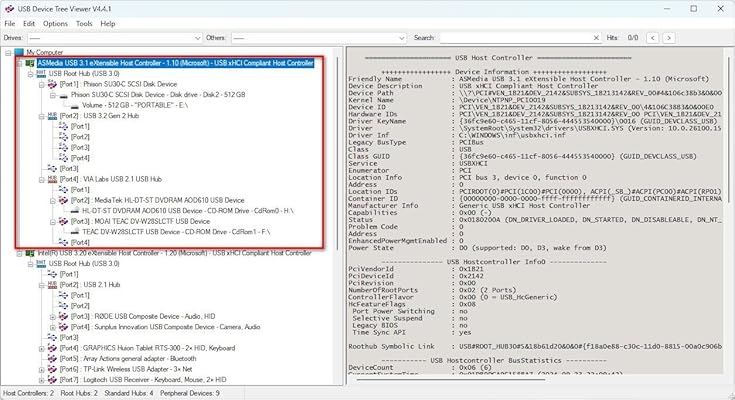This screenshot has height=400, width=735.
Task: Click the RØDE USB Composite Device icon
Action: (x=64, y=316)
